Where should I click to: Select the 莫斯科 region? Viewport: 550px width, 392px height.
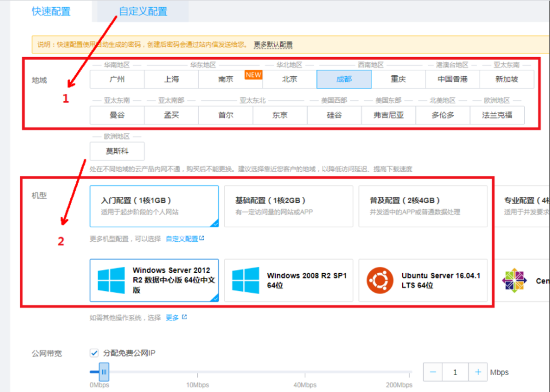(x=117, y=152)
